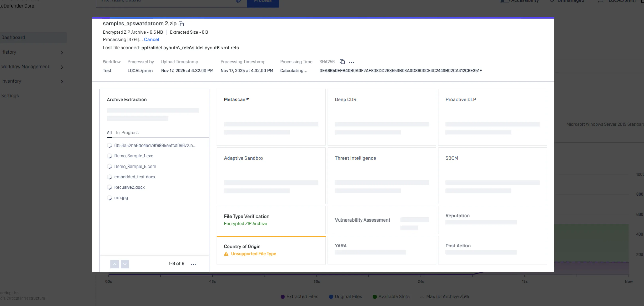This screenshot has width=644, height=306.
Task: Expand the History sidebar menu
Action: pos(62,52)
